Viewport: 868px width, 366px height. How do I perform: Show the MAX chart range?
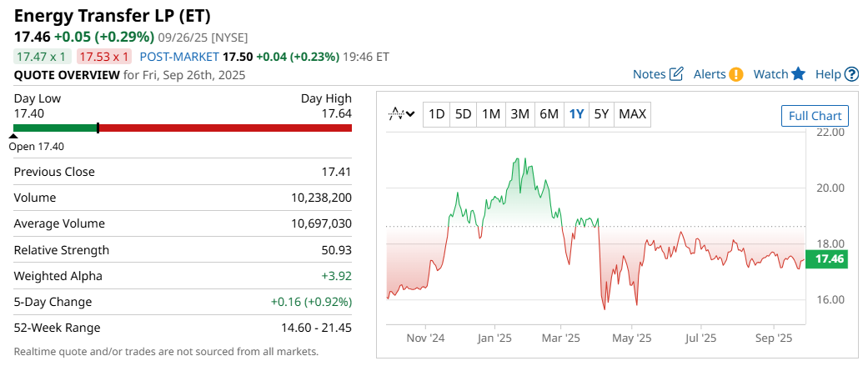tap(633, 114)
